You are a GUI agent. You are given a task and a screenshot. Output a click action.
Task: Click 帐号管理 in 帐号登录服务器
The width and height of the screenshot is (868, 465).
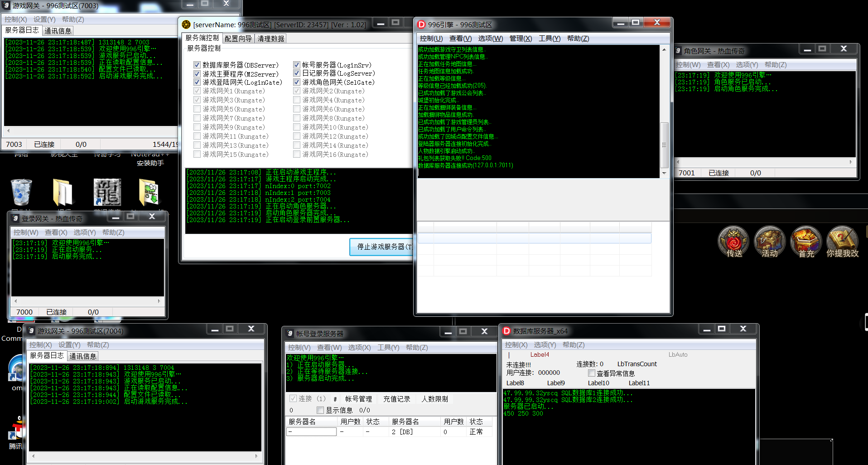coord(358,399)
